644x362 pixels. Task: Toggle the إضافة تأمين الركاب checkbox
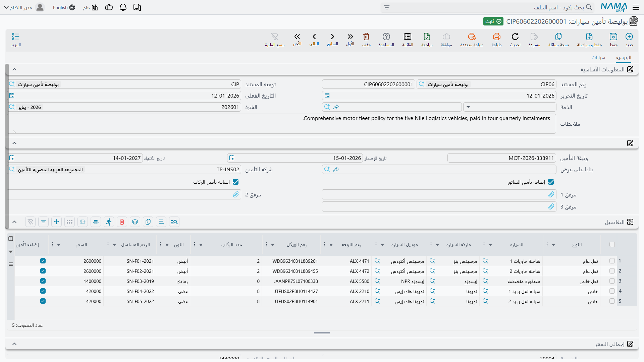point(235,182)
